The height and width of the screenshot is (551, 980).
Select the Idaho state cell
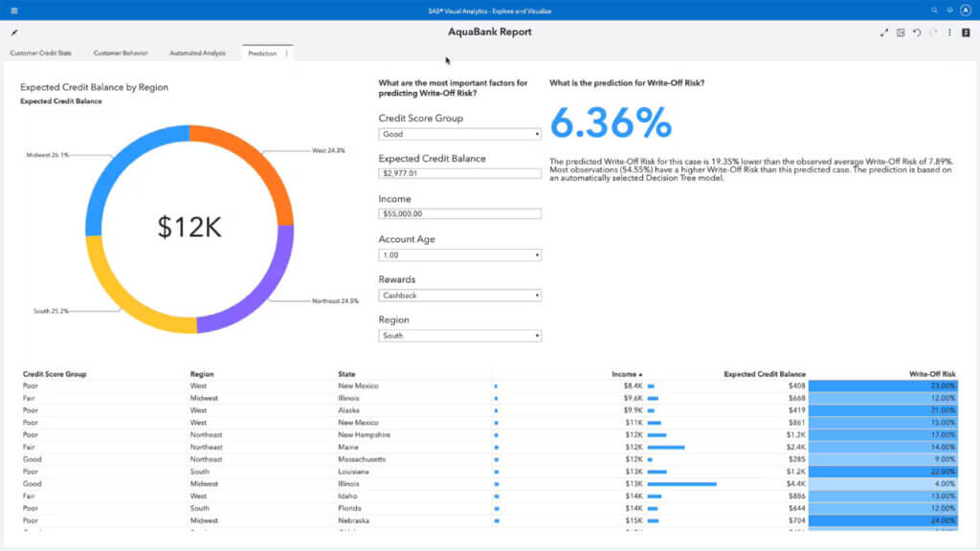pos(347,496)
